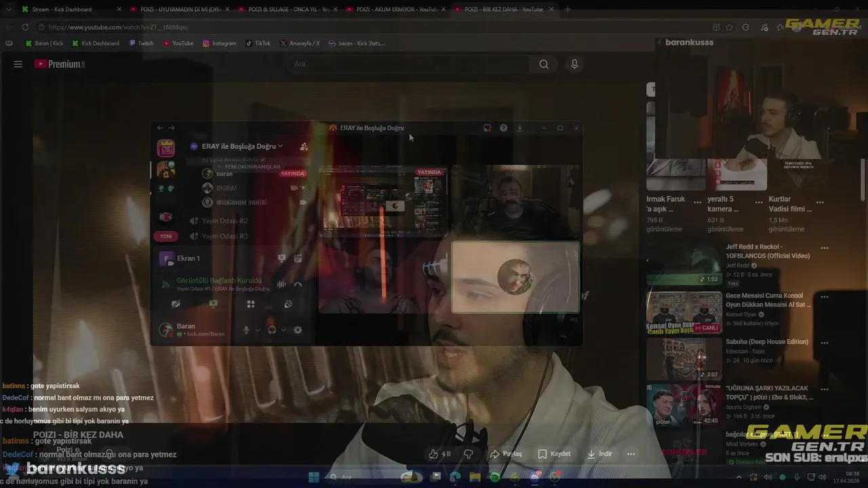
Task: Open the Discord soundboard icon
Action: [x=288, y=304]
